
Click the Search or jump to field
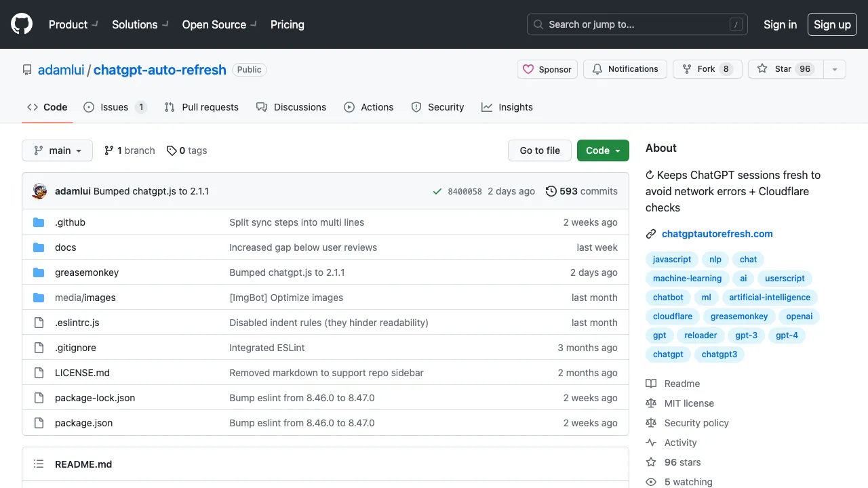(x=637, y=24)
